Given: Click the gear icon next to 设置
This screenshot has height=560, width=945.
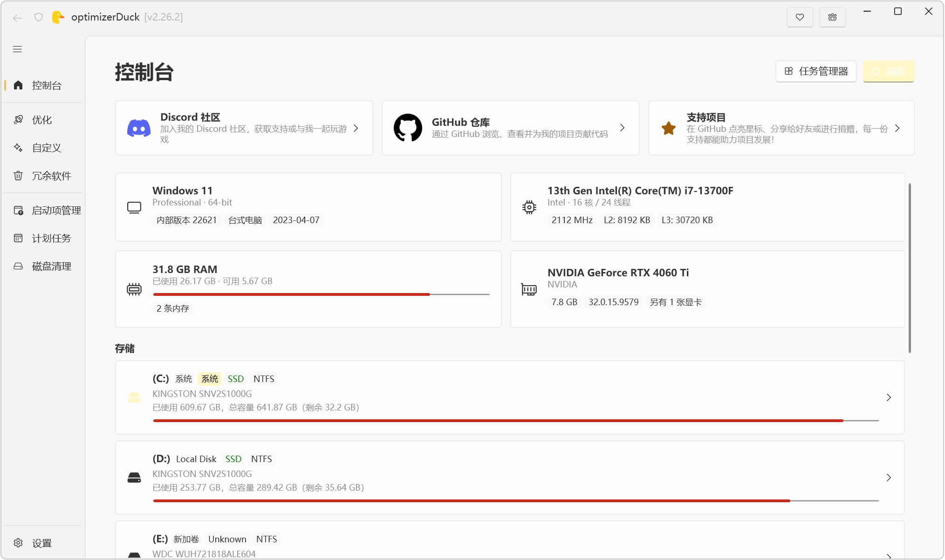Looking at the screenshot, I should (18, 543).
